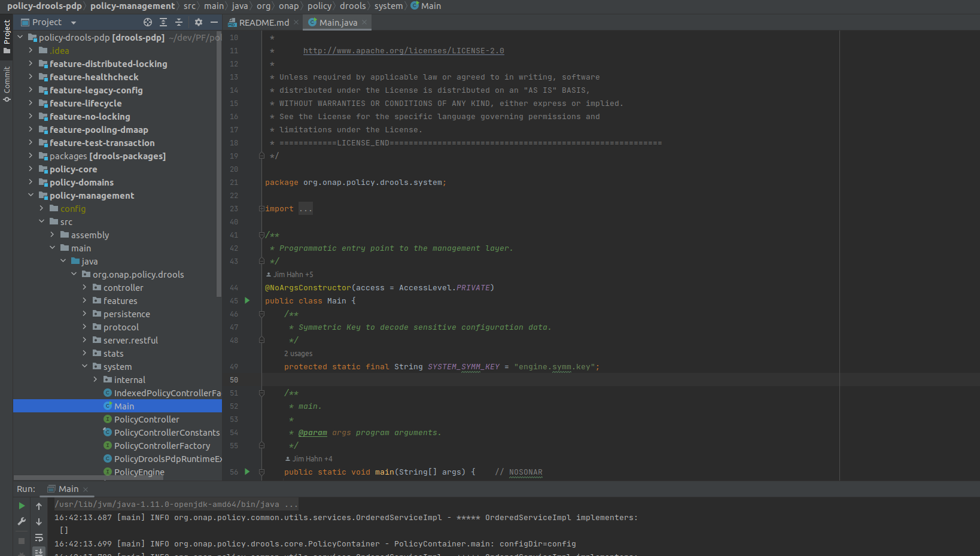Click the Project panel vertical scrollbar

click(219, 165)
